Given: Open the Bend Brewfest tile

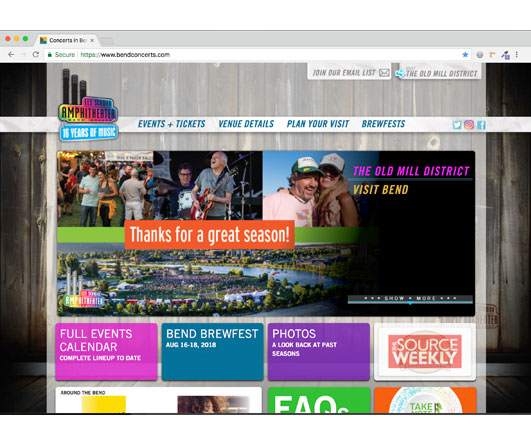Looking at the screenshot, I should point(212,352).
